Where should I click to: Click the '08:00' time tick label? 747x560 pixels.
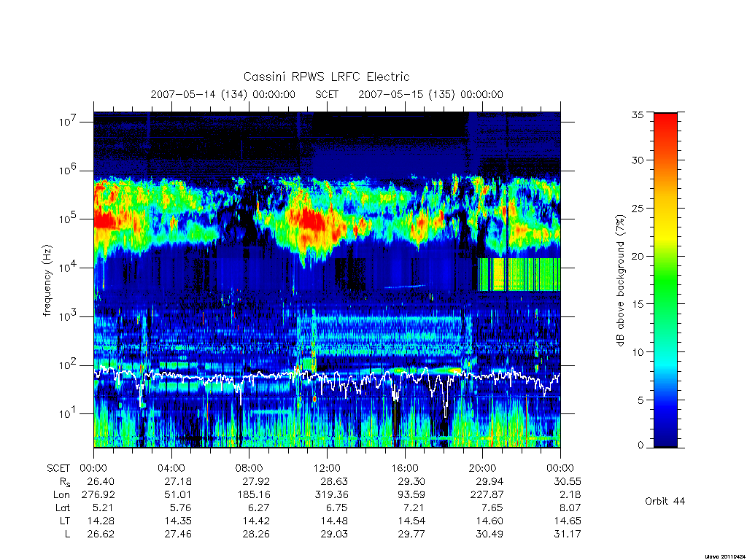point(249,469)
